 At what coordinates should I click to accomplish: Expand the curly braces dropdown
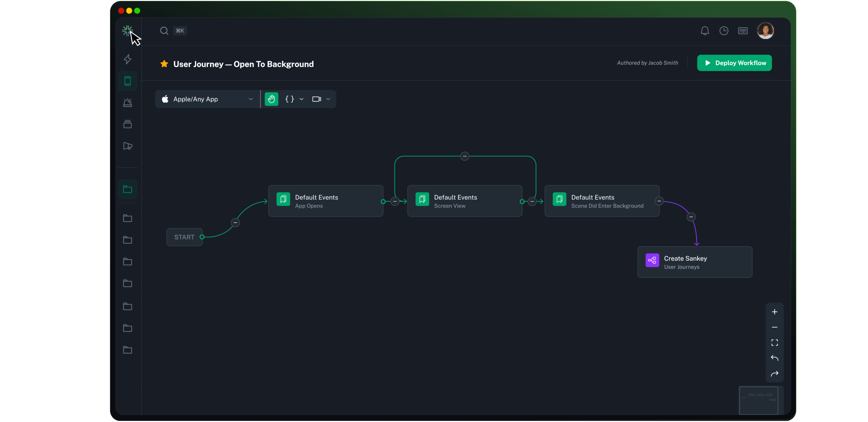[294, 99]
